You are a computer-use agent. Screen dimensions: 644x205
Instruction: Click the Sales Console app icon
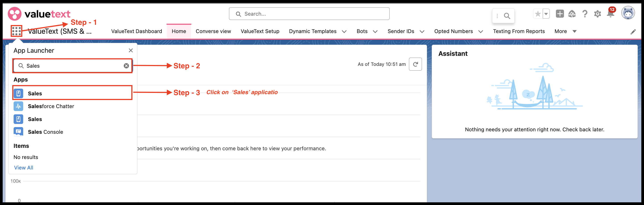tap(19, 132)
